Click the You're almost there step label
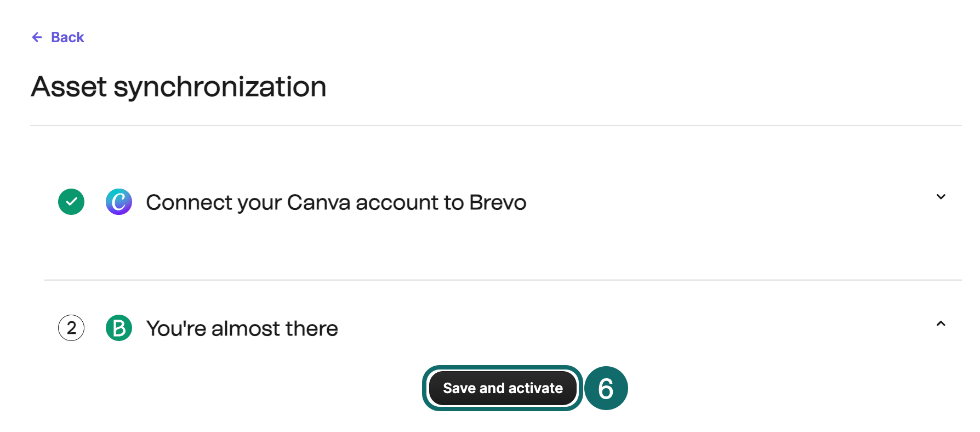The width and height of the screenshot is (980, 432). click(241, 328)
